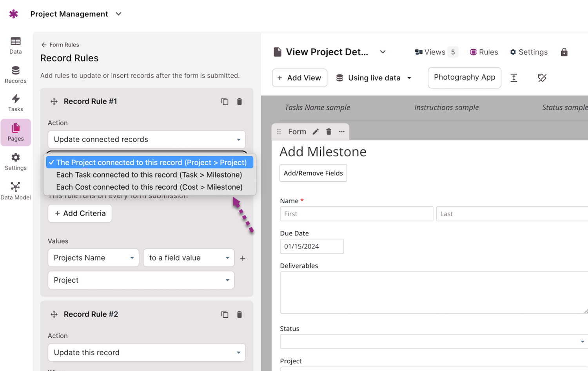This screenshot has height=371, width=588.
Task: Expand the 'Update connected records' Action dropdown
Action: (x=147, y=139)
